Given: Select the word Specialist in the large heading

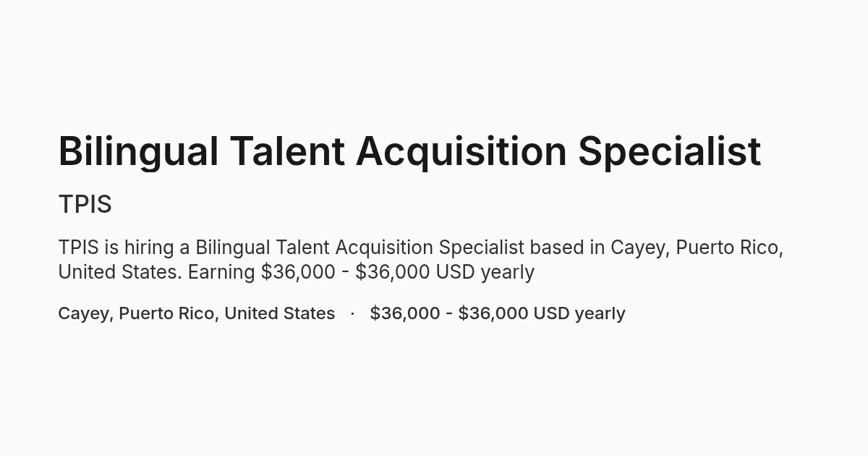Looking at the screenshot, I should coord(670,152).
